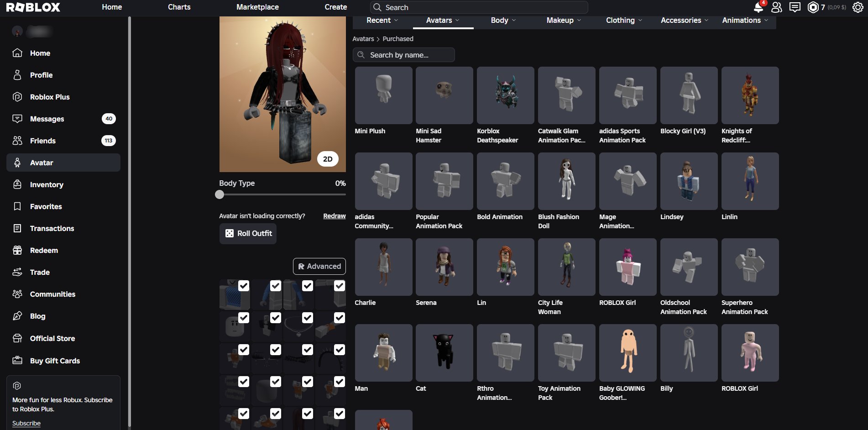The image size is (868, 430).
Task: Click the Blog sidebar icon
Action: coord(17,316)
